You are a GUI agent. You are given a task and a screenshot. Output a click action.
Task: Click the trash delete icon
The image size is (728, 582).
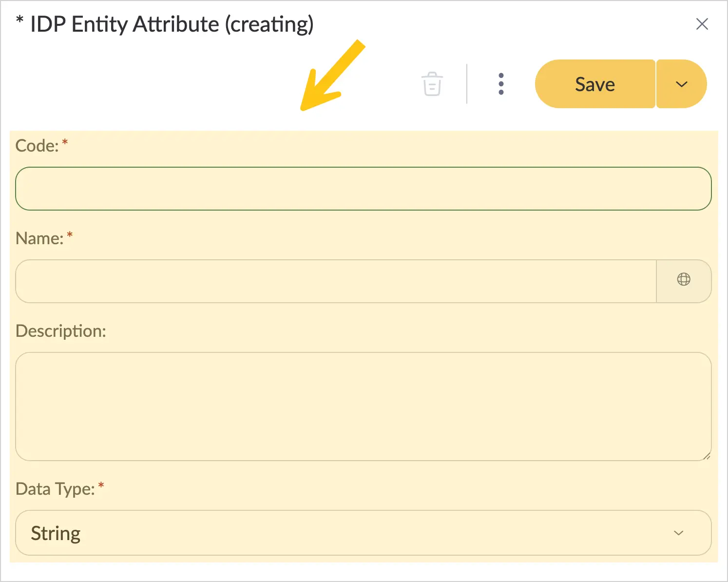tap(432, 84)
